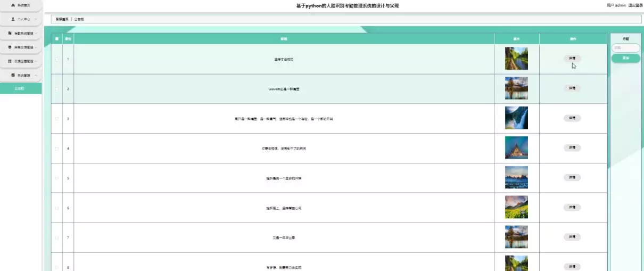Check the checkbox for row 2
The height and width of the screenshot is (271, 644).
click(x=57, y=88)
